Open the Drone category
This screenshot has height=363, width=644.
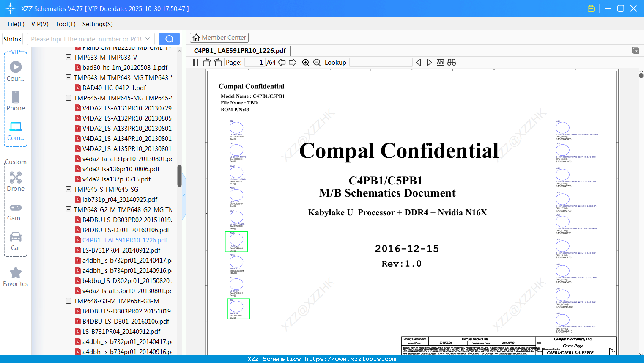coord(16,181)
